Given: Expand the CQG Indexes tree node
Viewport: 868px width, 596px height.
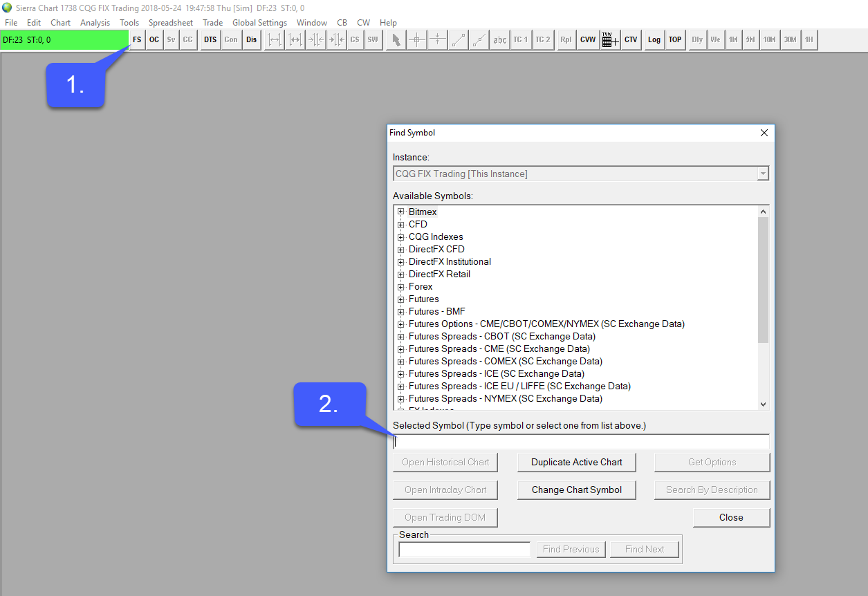Looking at the screenshot, I should [400, 237].
